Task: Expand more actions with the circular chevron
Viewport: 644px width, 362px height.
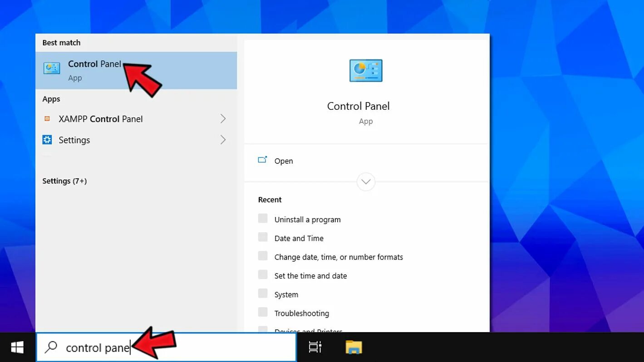Action: point(366,182)
